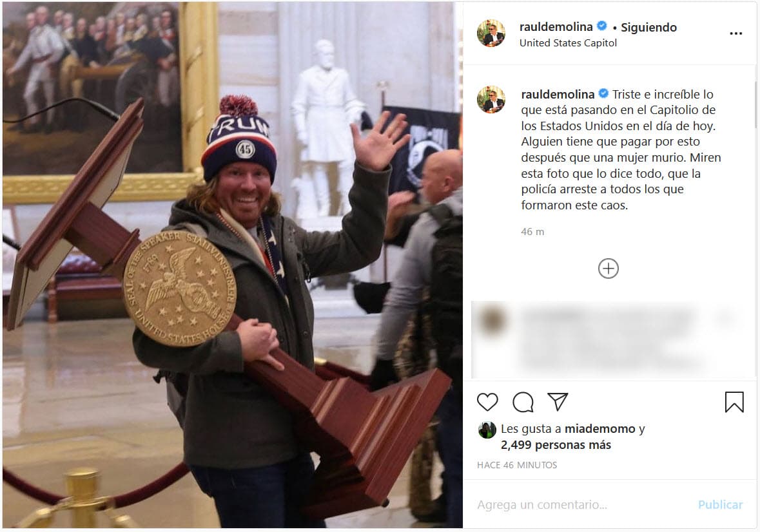The height and width of the screenshot is (532, 760).
Task: Open the HACE 46 MINUTOS timestamp
Action: [x=517, y=465]
